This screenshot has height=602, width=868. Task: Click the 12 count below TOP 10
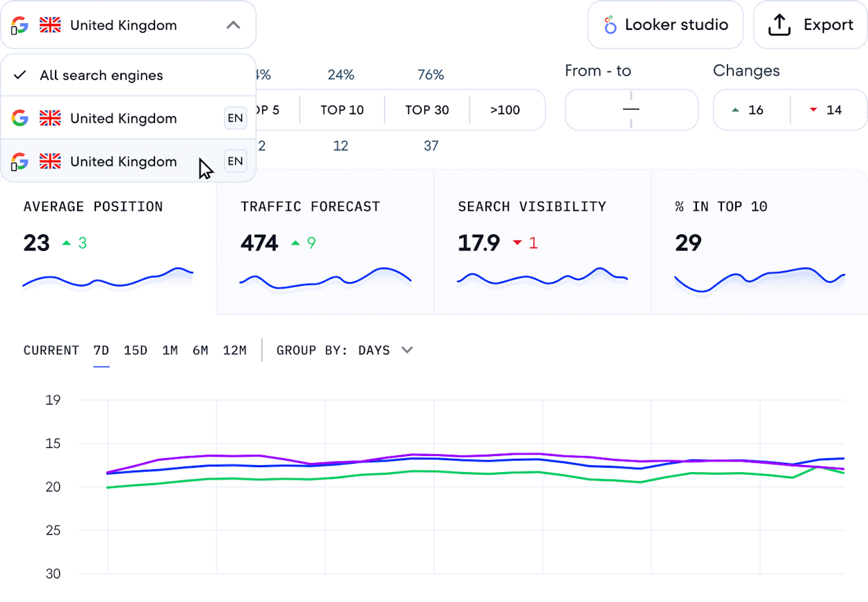tap(341, 146)
